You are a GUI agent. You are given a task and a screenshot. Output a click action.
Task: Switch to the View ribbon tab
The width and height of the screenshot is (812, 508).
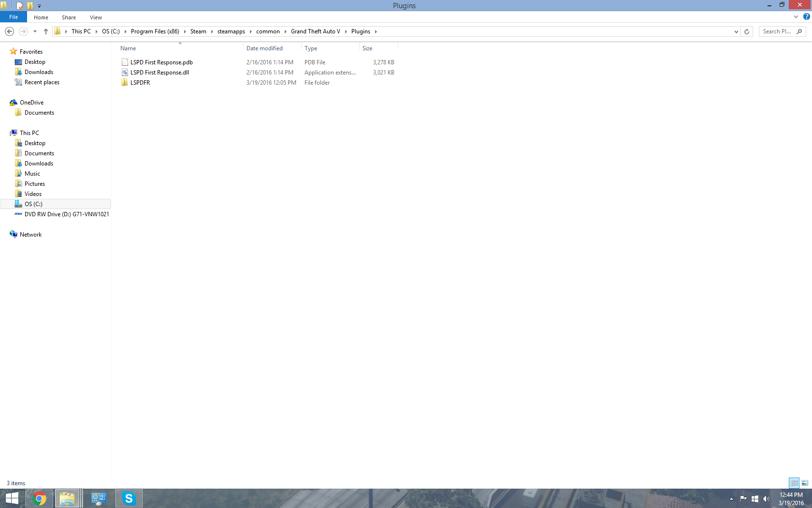pos(96,17)
